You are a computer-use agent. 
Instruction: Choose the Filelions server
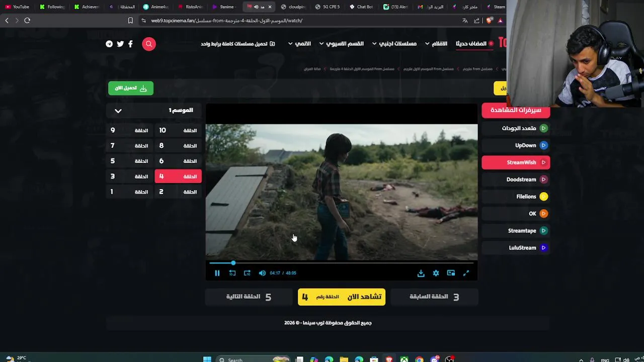[x=516, y=197]
